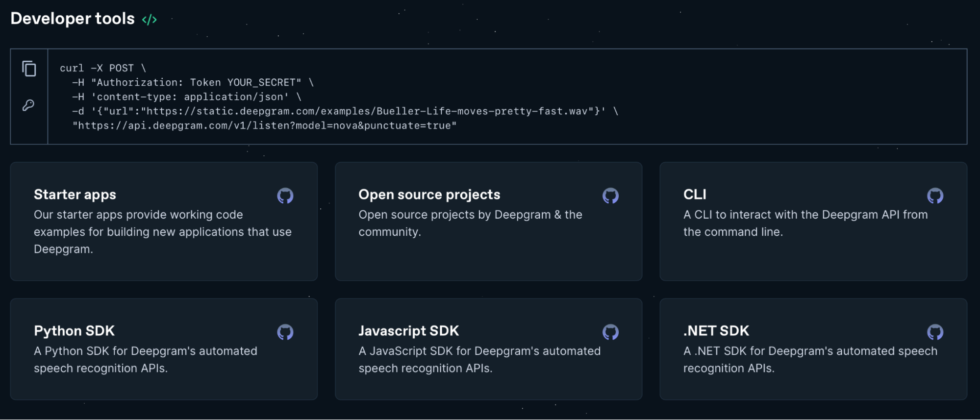980x420 pixels.
Task: Open the Open source projects title
Action: tap(429, 195)
